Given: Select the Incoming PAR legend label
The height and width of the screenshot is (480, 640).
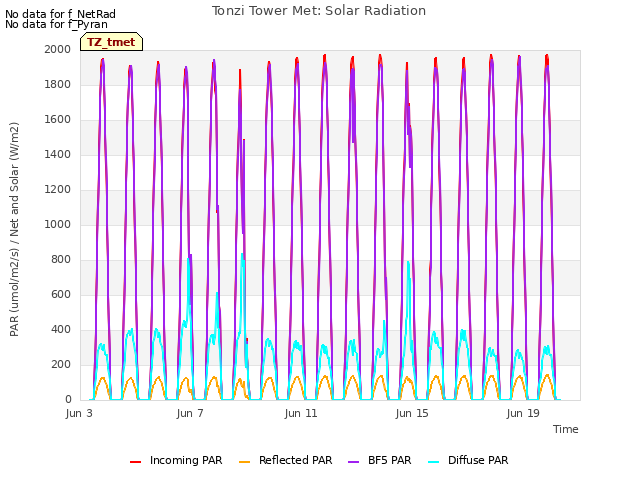Looking at the screenshot, I should [186, 460].
